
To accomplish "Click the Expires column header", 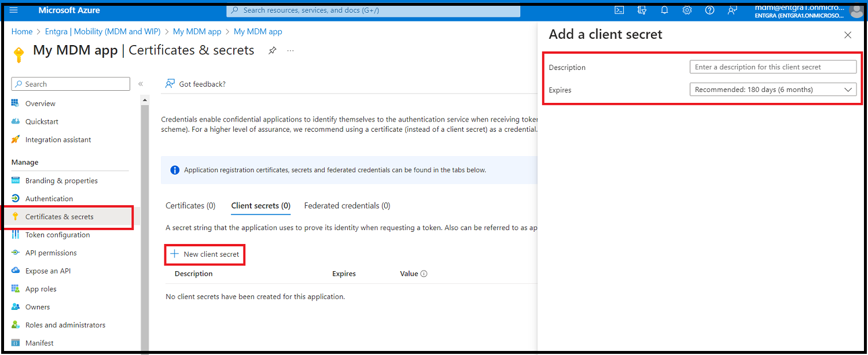I will coord(344,273).
